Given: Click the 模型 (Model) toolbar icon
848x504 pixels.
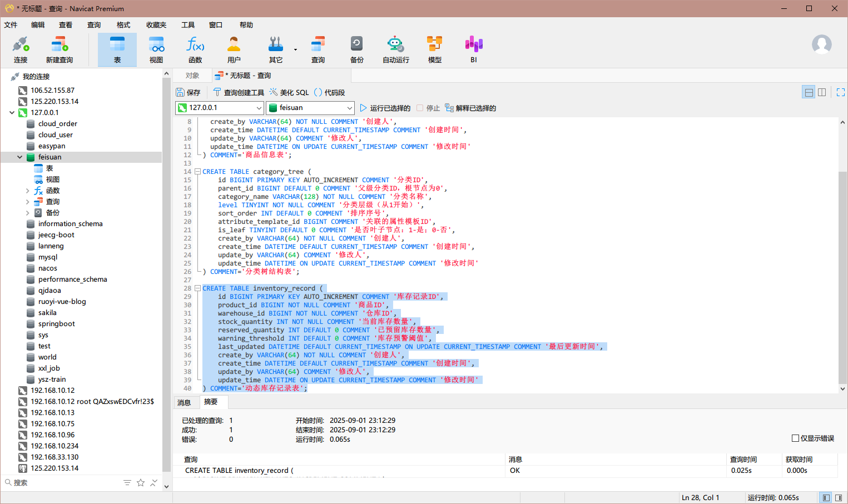Looking at the screenshot, I should point(435,49).
